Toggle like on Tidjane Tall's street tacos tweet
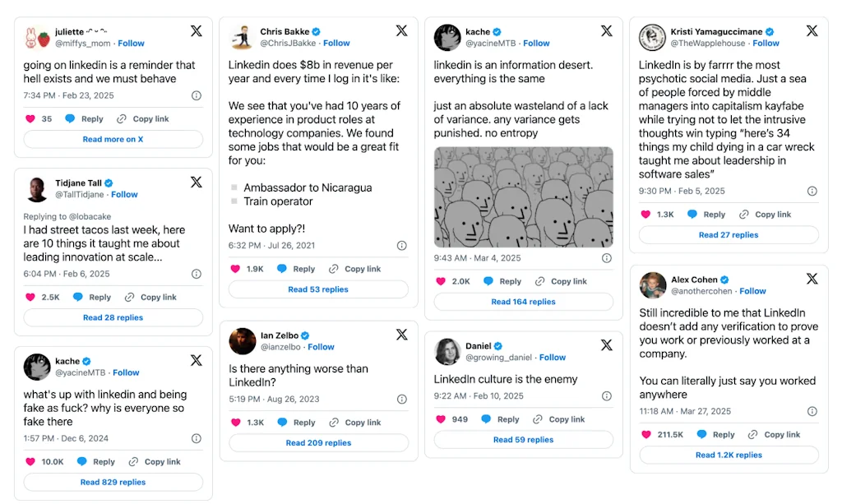This screenshot has width=842, height=504. [30, 297]
